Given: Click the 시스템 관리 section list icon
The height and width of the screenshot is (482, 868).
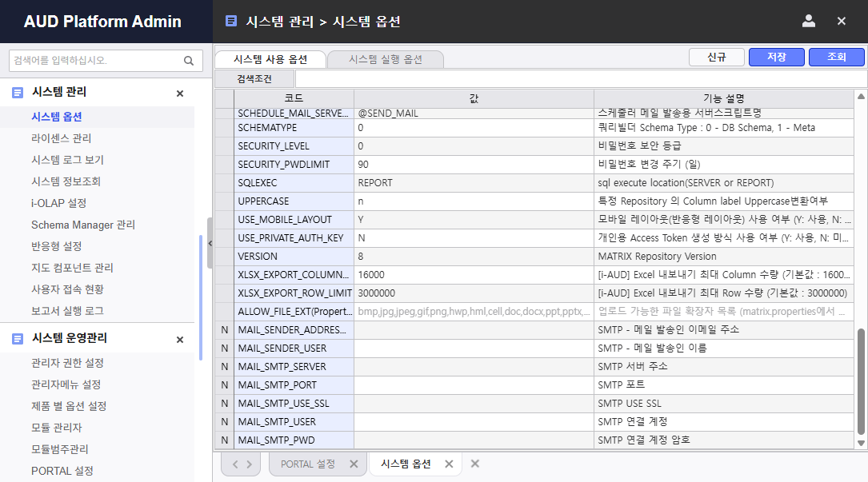Looking at the screenshot, I should (x=18, y=93).
